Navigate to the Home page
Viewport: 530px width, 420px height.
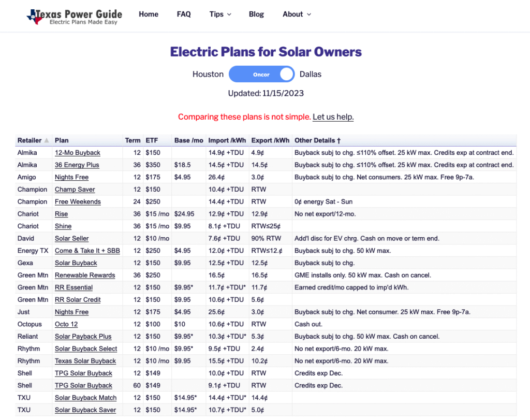(149, 14)
